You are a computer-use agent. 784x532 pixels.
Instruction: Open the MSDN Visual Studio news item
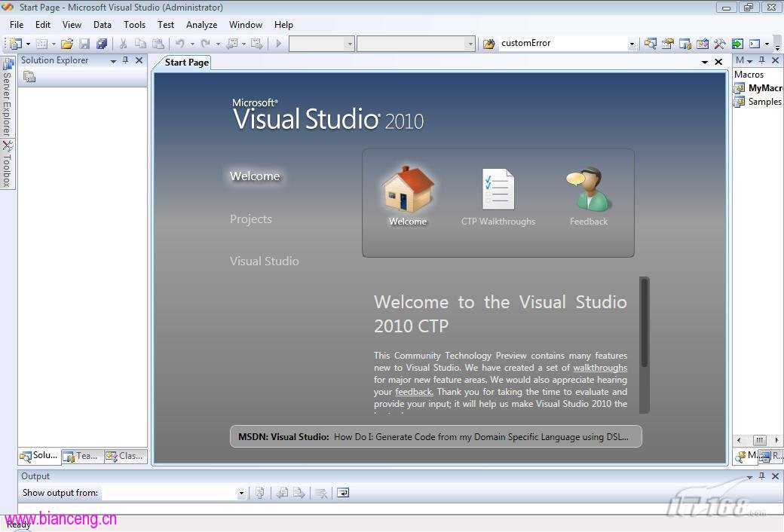[436, 436]
